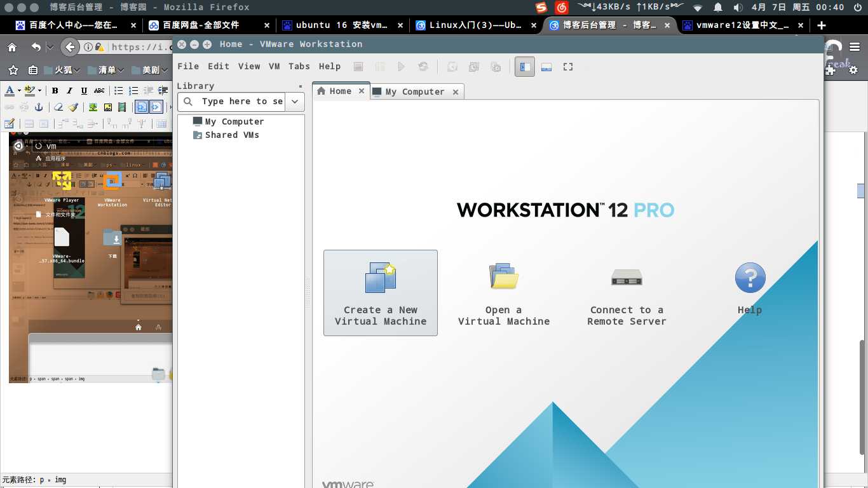Expand the 美剧 bookmarks folder
Viewport: 868px width, 488px height.
tap(150, 70)
